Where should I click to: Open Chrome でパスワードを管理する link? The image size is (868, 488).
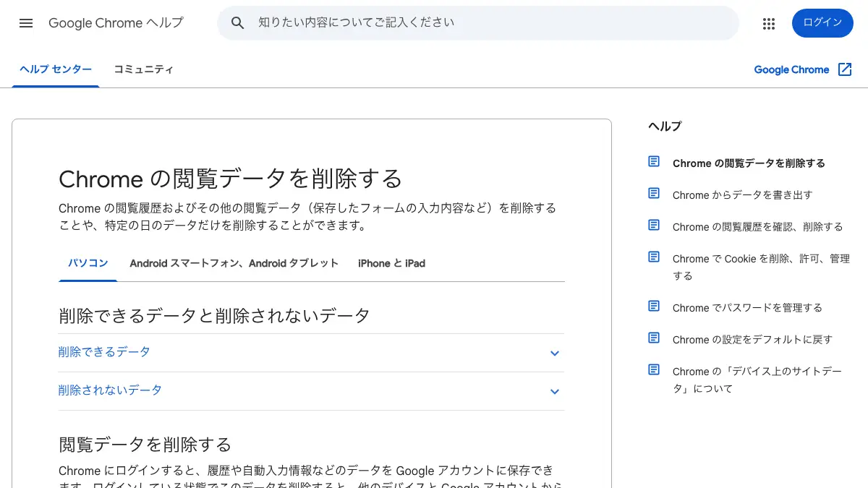click(747, 307)
